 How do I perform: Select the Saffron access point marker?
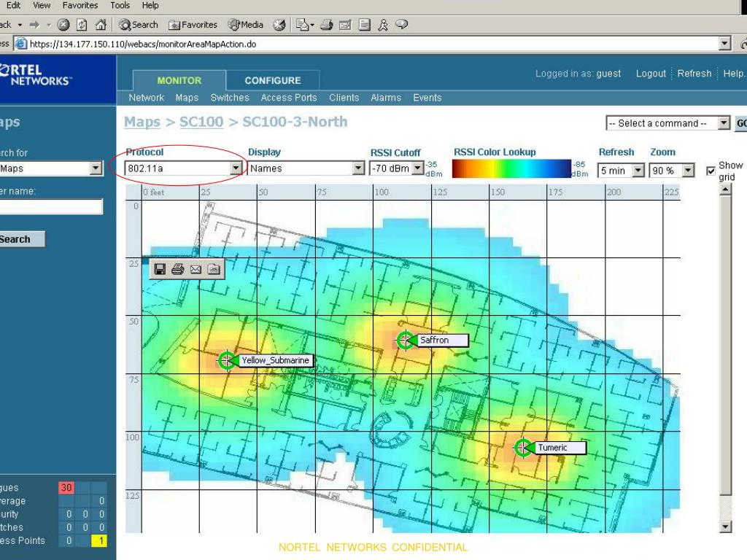coord(406,340)
